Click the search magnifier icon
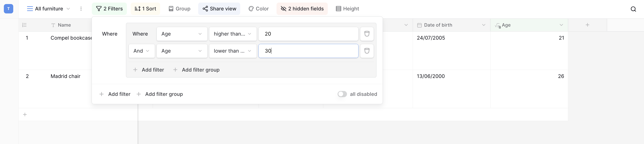644x144 pixels. pyautogui.click(x=633, y=9)
